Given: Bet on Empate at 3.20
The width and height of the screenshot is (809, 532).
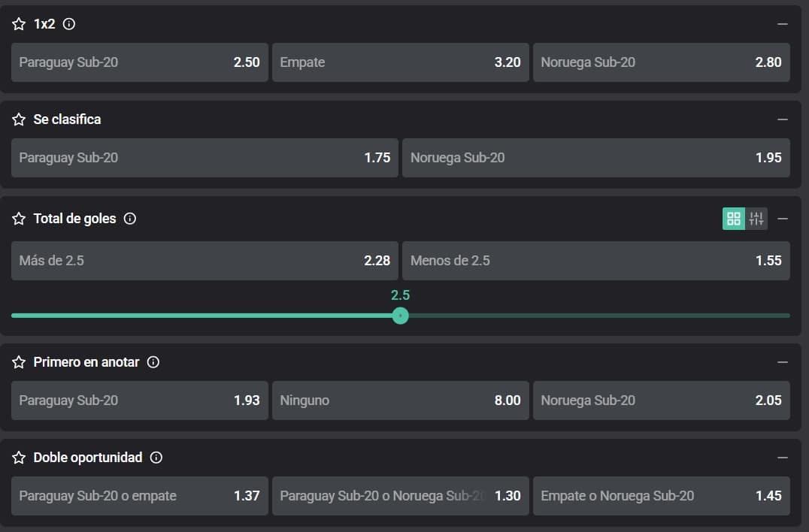Looking at the screenshot, I should click(400, 62).
